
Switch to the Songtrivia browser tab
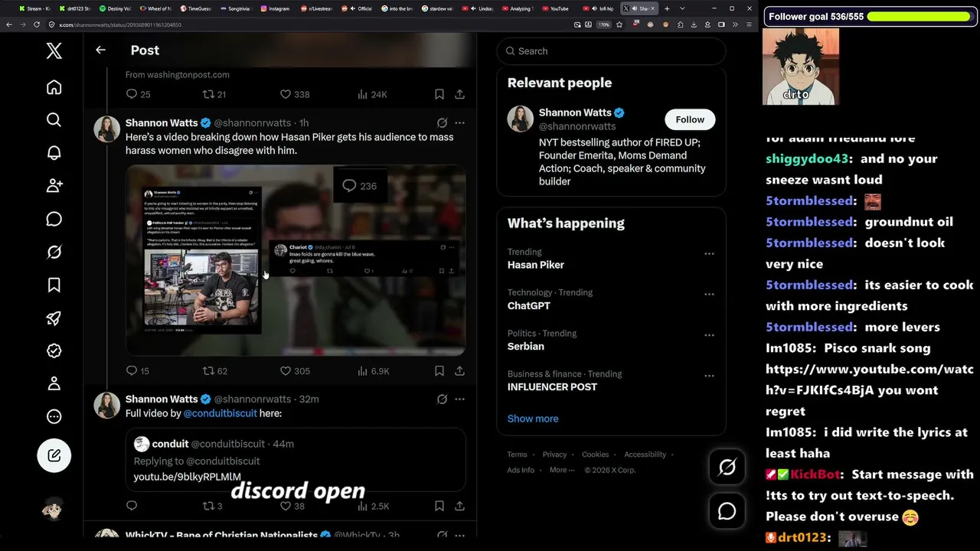[236, 8]
